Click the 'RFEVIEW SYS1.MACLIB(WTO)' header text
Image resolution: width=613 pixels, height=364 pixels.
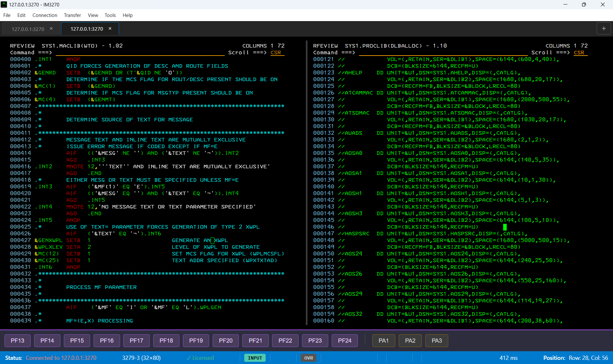pos(54,46)
